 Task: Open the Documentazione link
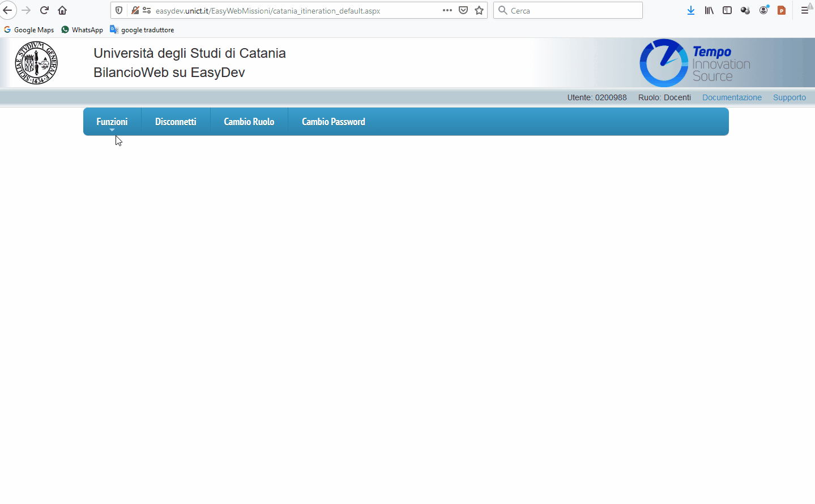click(732, 97)
